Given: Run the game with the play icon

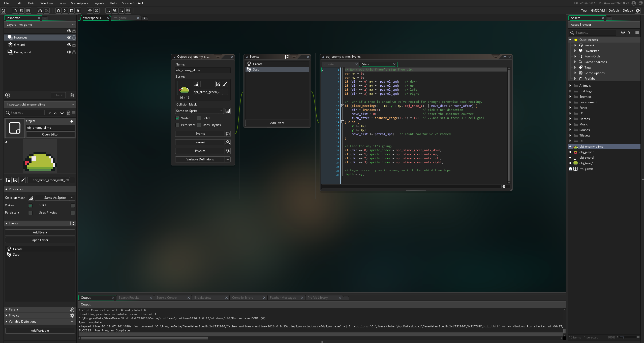Looking at the screenshot, I should (65, 11).
